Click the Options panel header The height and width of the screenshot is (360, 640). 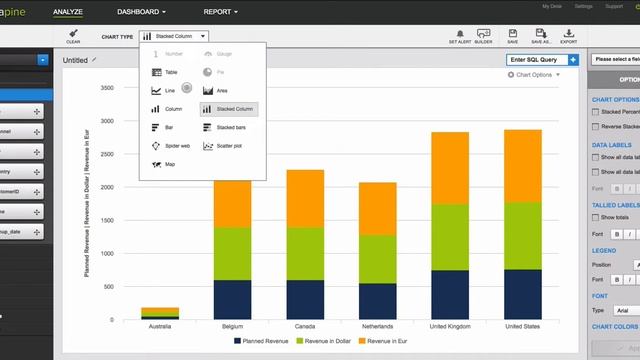point(614,80)
